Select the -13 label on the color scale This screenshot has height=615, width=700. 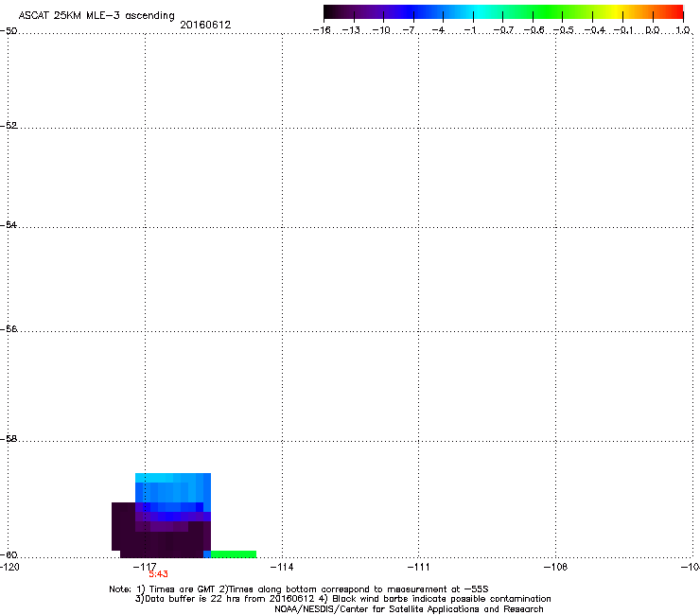tap(351, 30)
